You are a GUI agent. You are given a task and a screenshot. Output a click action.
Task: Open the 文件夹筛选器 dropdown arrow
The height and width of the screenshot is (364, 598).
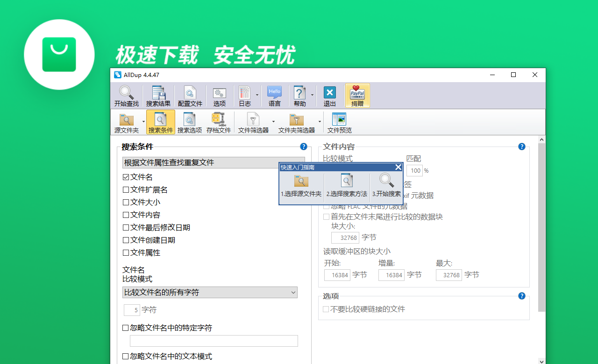pyautogui.click(x=320, y=122)
